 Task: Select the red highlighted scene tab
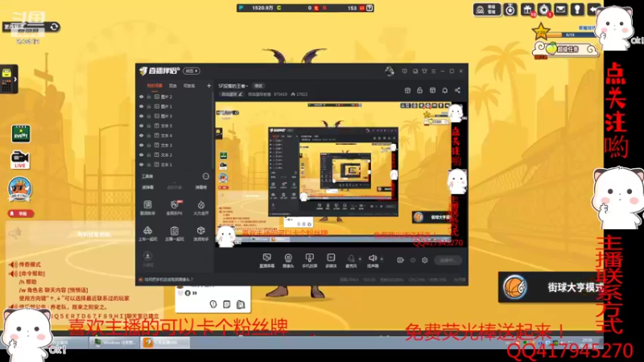coord(155,86)
